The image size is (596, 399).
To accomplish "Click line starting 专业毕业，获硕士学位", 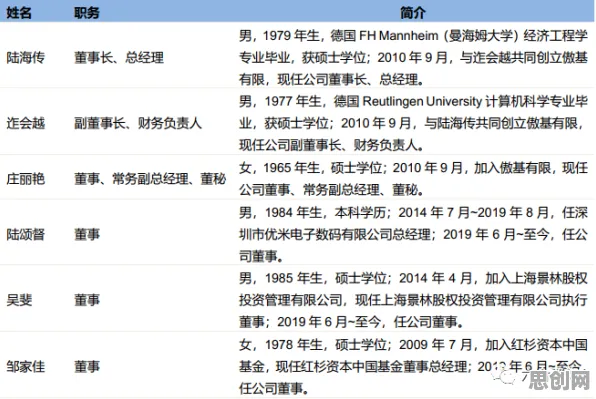I will pos(414,58).
